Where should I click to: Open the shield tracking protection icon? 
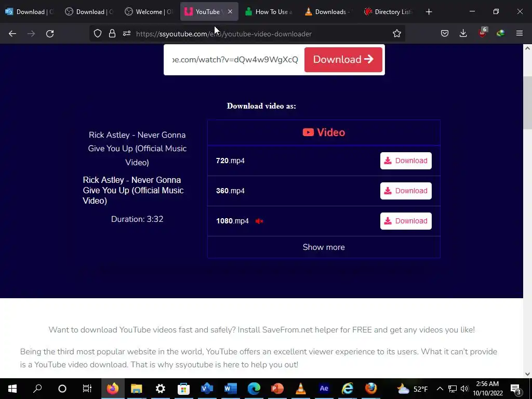pyautogui.click(x=98, y=34)
